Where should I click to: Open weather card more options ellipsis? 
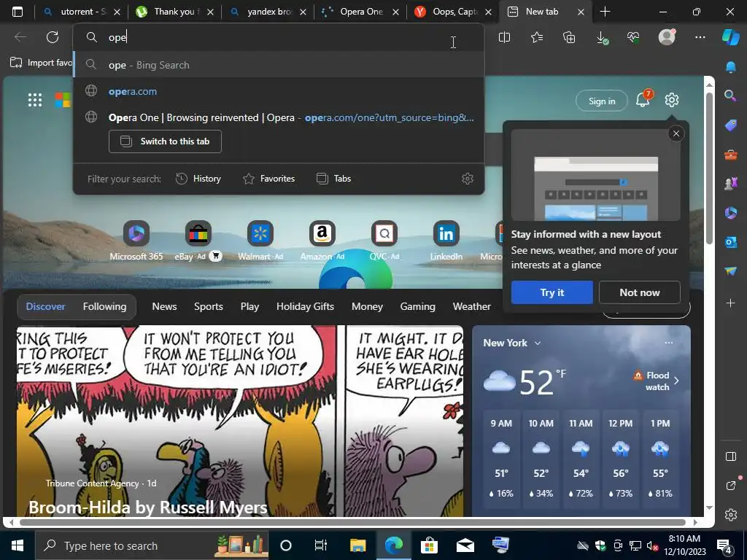pos(669,343)
